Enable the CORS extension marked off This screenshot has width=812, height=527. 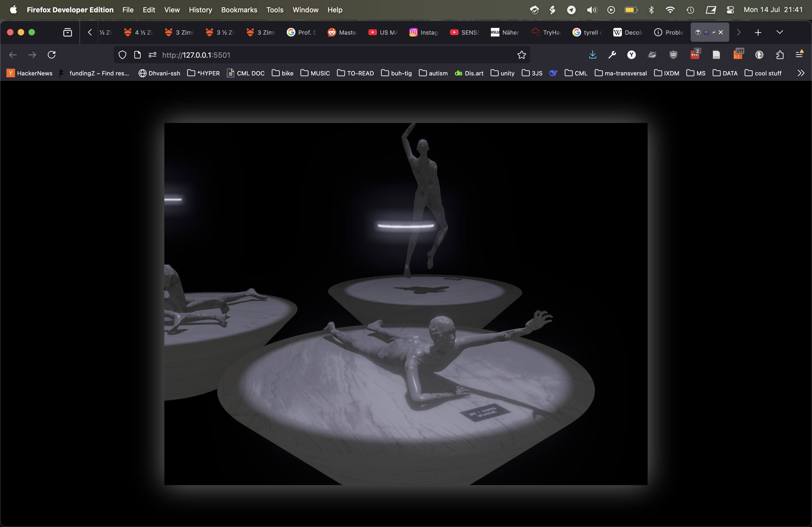click(738, 54)
